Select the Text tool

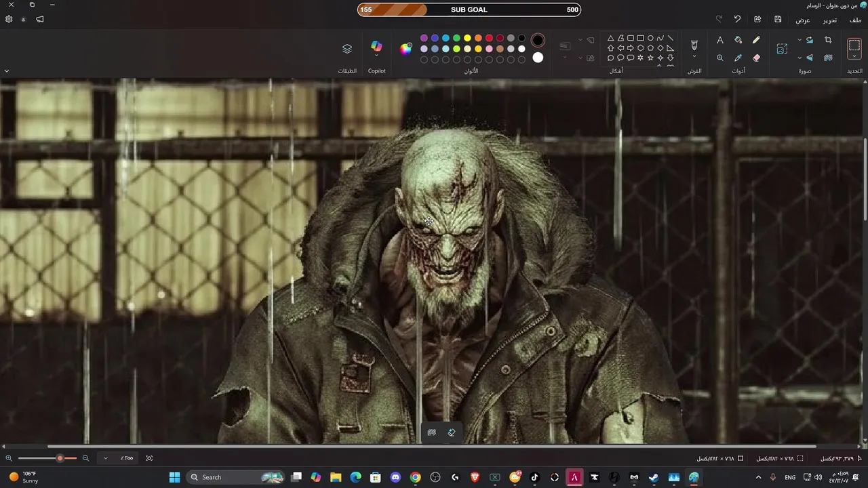720,40
